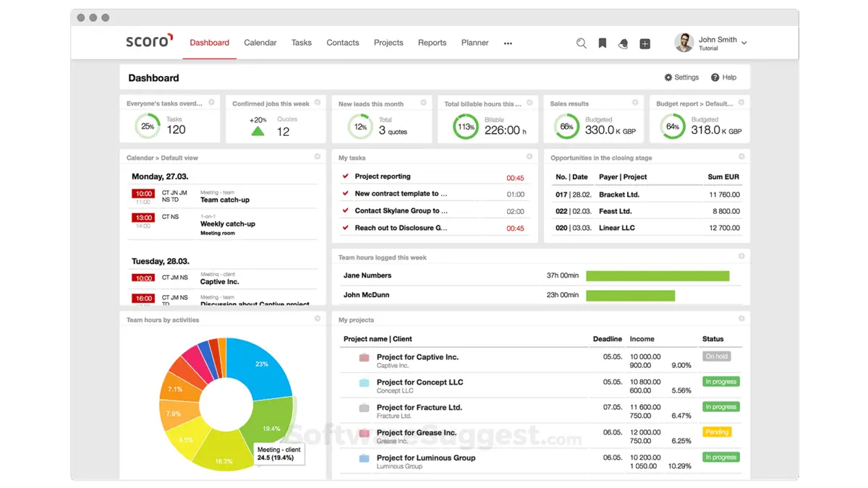Mark Project reporting task as done
Image resolution: width=868 pixels, height=488 pixels.
click(346, 176)
